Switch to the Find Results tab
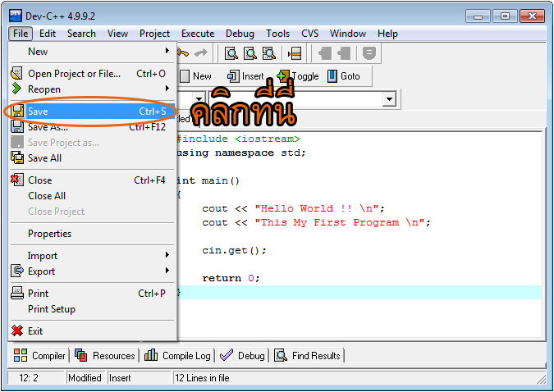Viewport: 554px width, 392px height. tap(307, 355)
